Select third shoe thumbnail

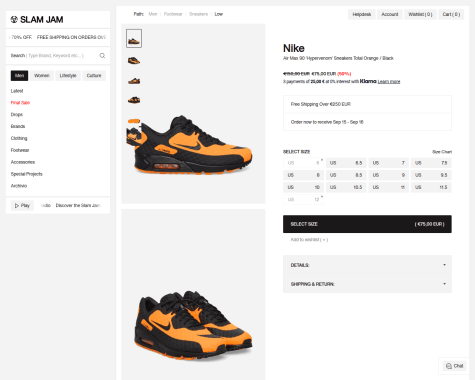click(x=134, y=81)
